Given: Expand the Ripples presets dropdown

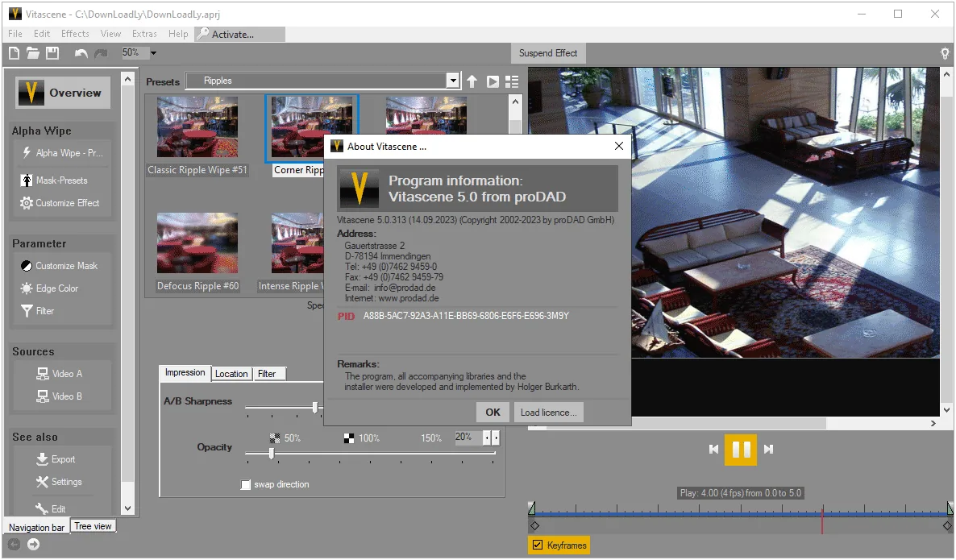Looking at the screenshot, I should click(x=452, y=81).
